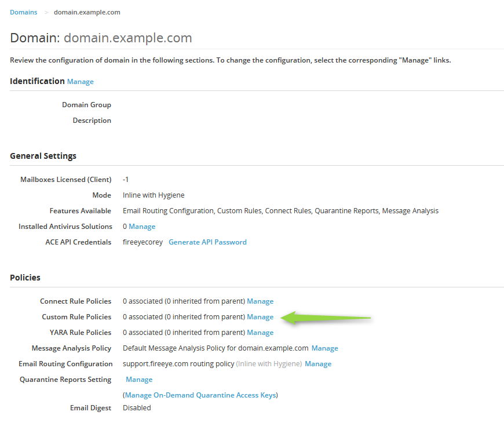This screenshot has height=430, width=504.
Task: Select the Identification section heading
Action: [x=37, y=81]
